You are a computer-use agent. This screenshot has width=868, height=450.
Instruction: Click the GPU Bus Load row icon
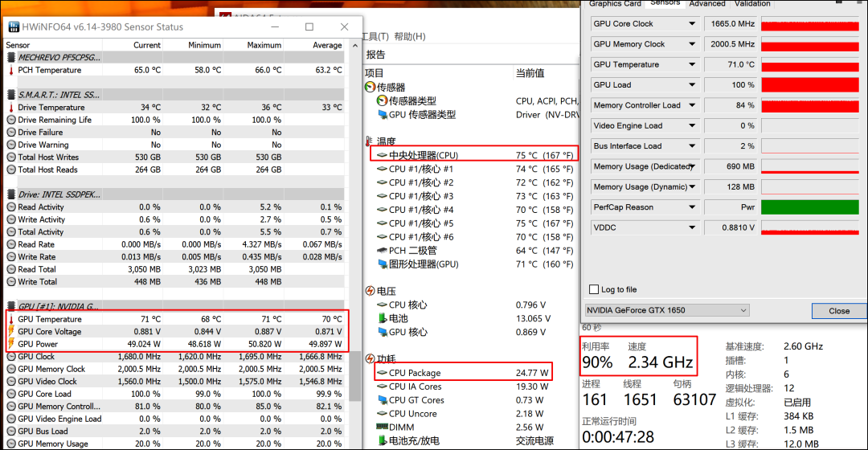[x=11, y=432]
